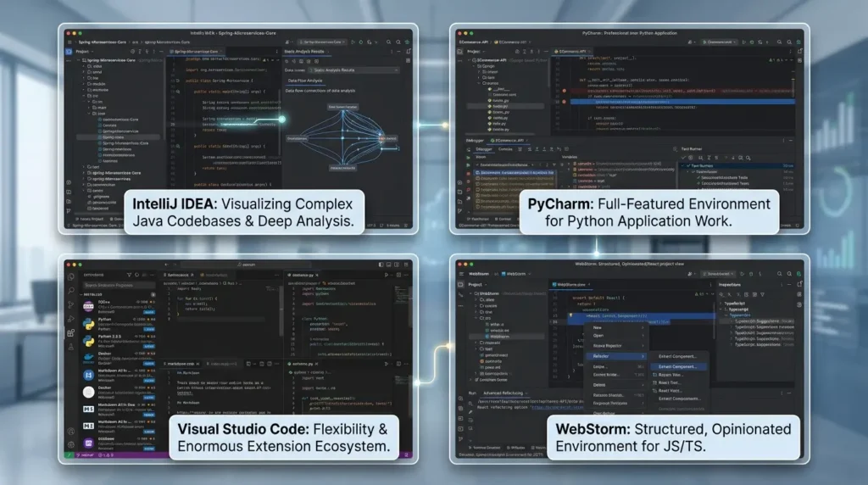Toggle primary sidebar layout button in VS Code

pyautogui.click(x=381, y=265)
